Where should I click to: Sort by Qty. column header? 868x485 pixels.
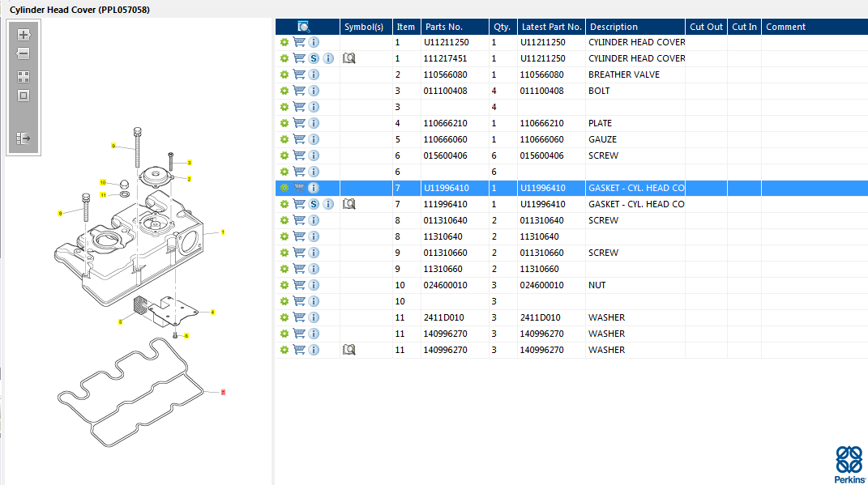click(x=503, y=27)
